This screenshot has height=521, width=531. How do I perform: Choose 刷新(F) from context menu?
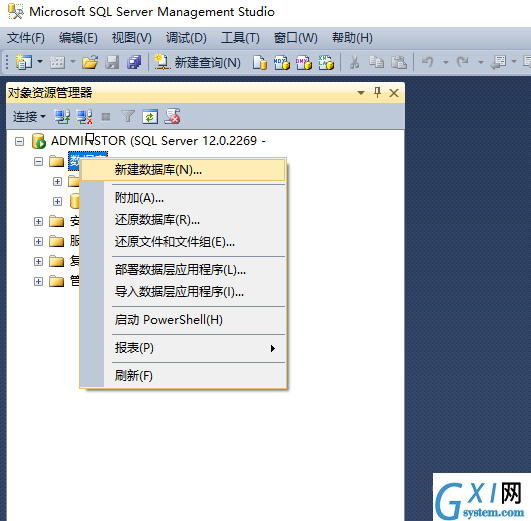tap(183, 376)
